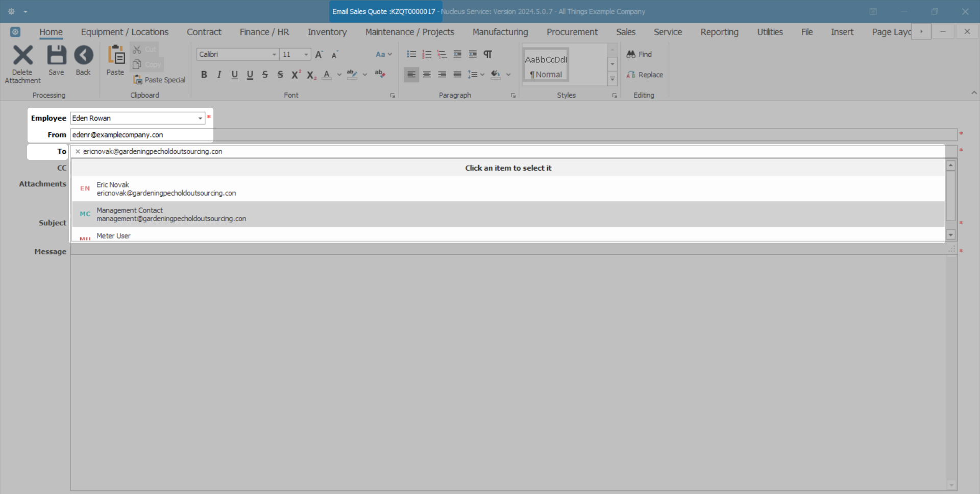This screenshot has height=494, width=980.
Task: Apply a numbered list
Action: click(427, 54)
